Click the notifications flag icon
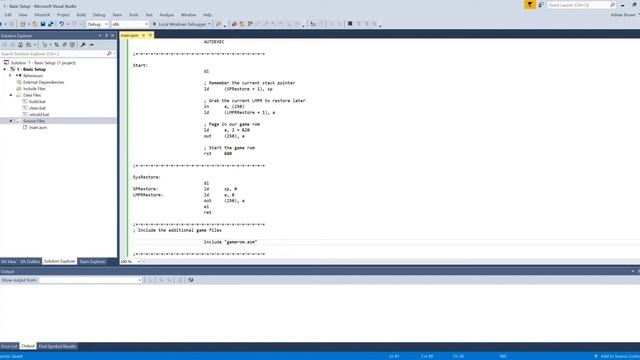 (x=530, y=5)
